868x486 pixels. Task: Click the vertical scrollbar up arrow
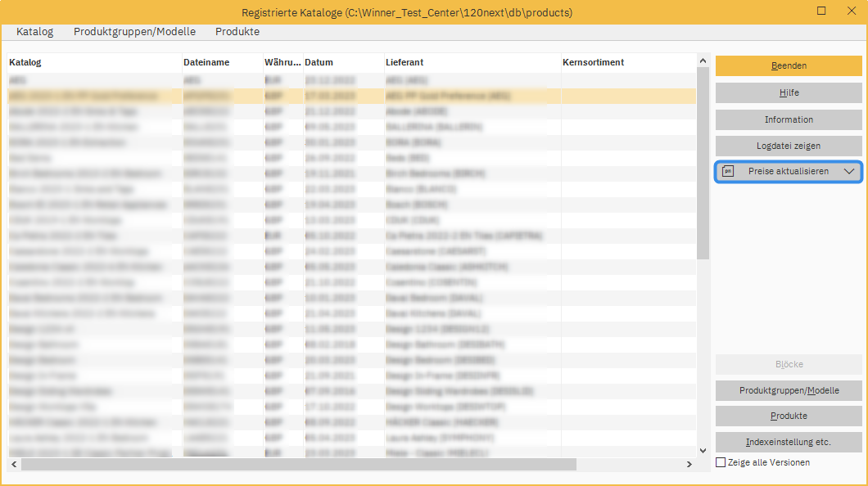(702, 60)
